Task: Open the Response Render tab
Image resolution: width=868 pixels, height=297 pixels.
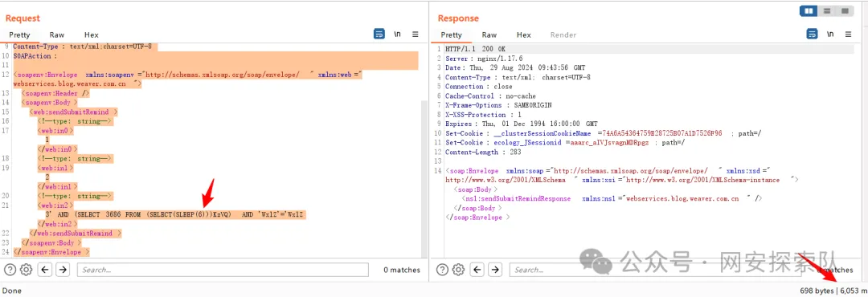Action: pyautogui.click(x=563, y=35)
